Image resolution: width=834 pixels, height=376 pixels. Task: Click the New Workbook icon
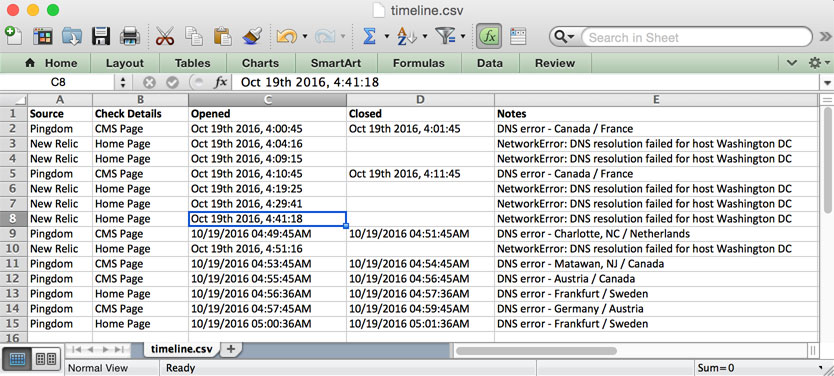click(13, 37)
